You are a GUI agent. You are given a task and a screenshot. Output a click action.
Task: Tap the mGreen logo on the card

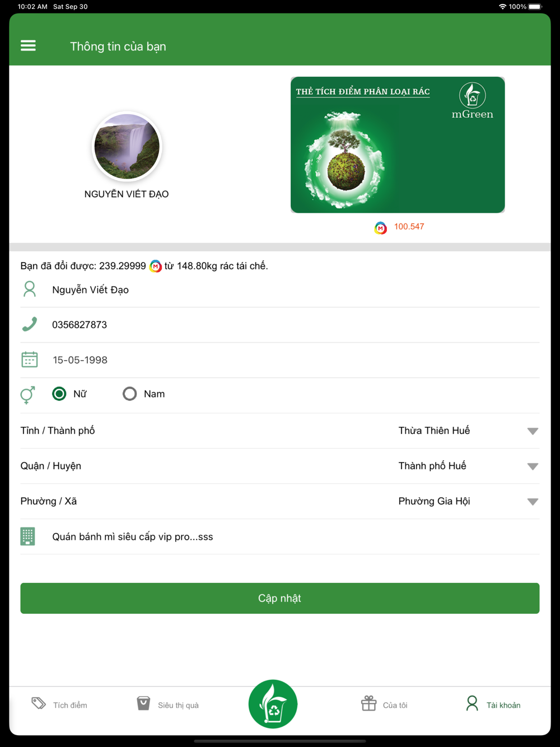click(473, 101)
